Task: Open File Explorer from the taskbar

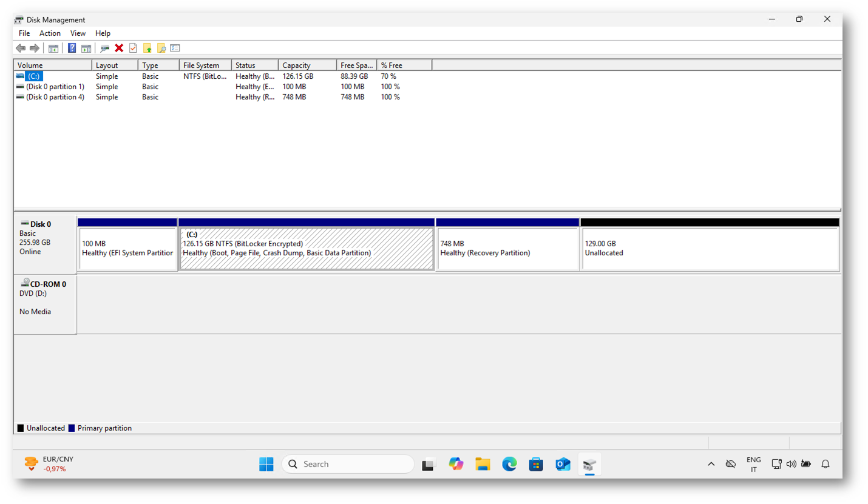Action: click(483, 465)
